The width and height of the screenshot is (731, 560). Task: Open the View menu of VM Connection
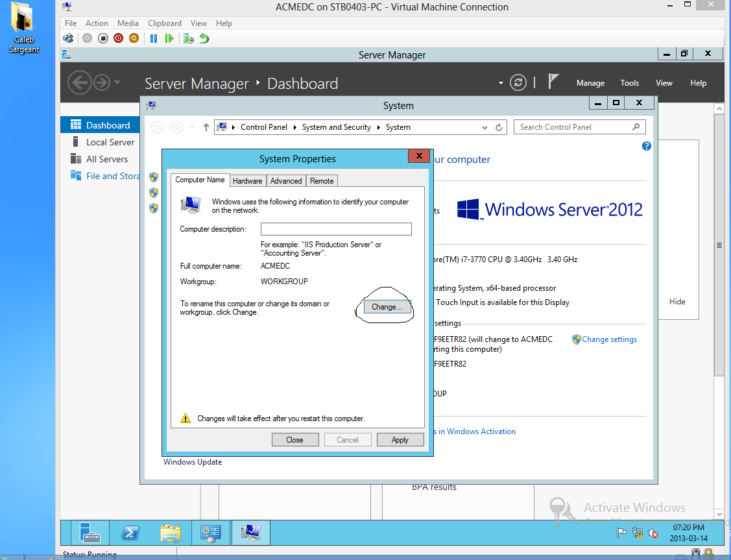(198, 23)
